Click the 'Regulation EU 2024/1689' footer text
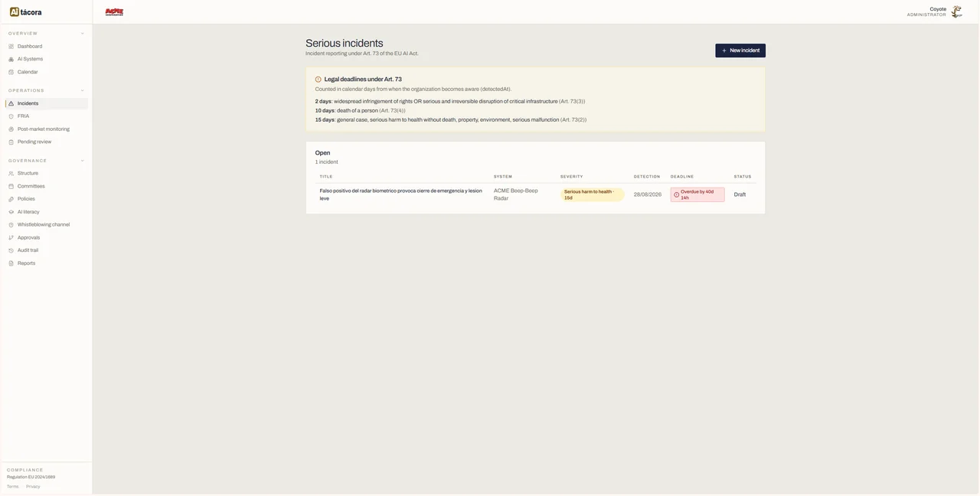Image resolution: width=980 pixels, height=496 pixels. (x=31, y=477)
